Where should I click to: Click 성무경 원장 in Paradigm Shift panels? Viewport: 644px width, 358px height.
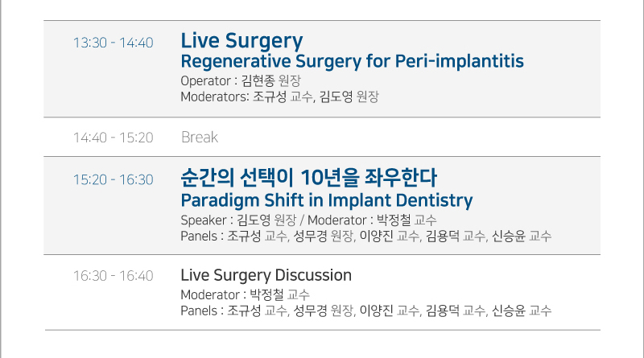324,236
